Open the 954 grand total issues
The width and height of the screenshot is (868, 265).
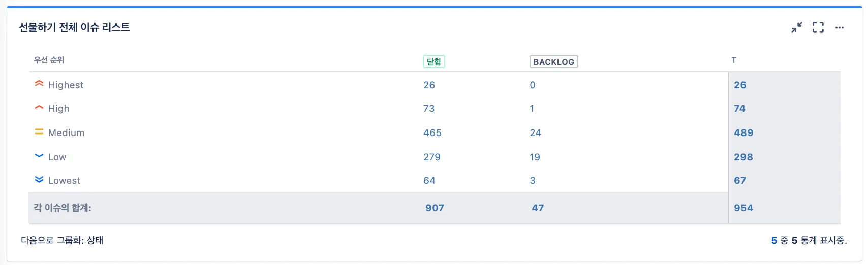pos(743,208)
